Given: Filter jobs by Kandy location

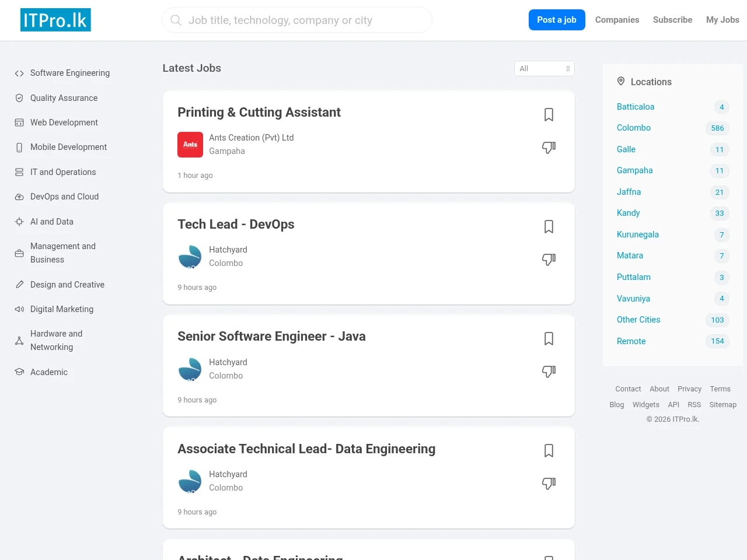Looking at the screenshot, I should 629,213.
